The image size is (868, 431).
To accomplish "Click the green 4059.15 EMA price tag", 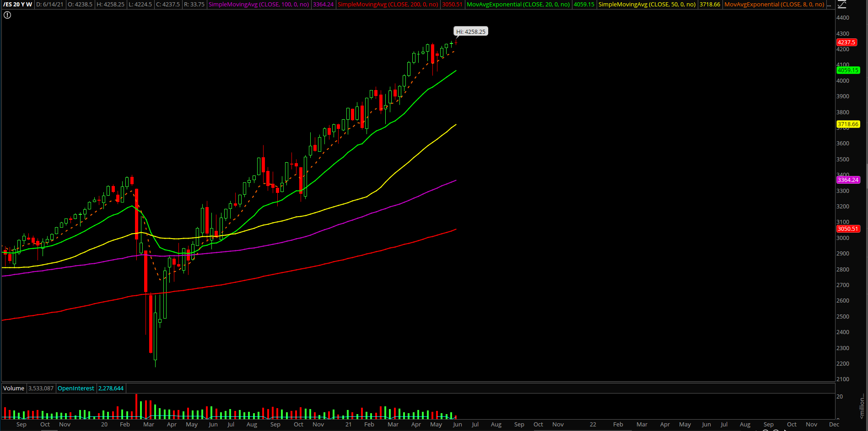I will point(848,70).
